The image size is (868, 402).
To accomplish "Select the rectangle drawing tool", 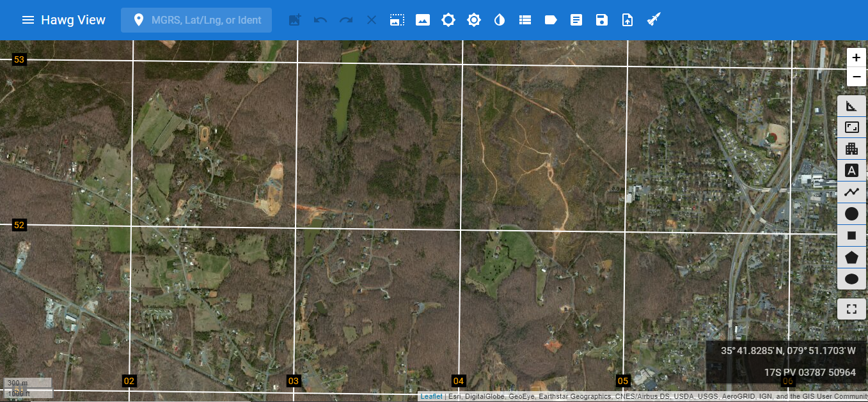I will (851, 235).
